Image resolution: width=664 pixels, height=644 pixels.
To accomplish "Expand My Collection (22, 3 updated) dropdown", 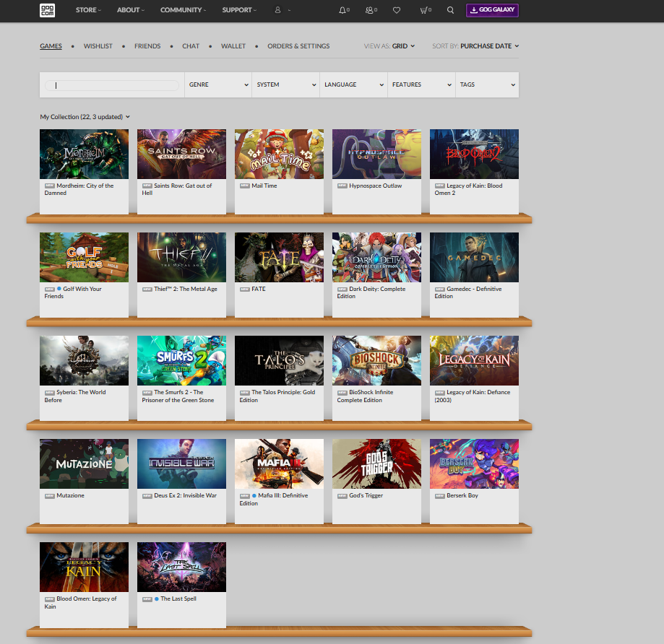I will (85, 117).
